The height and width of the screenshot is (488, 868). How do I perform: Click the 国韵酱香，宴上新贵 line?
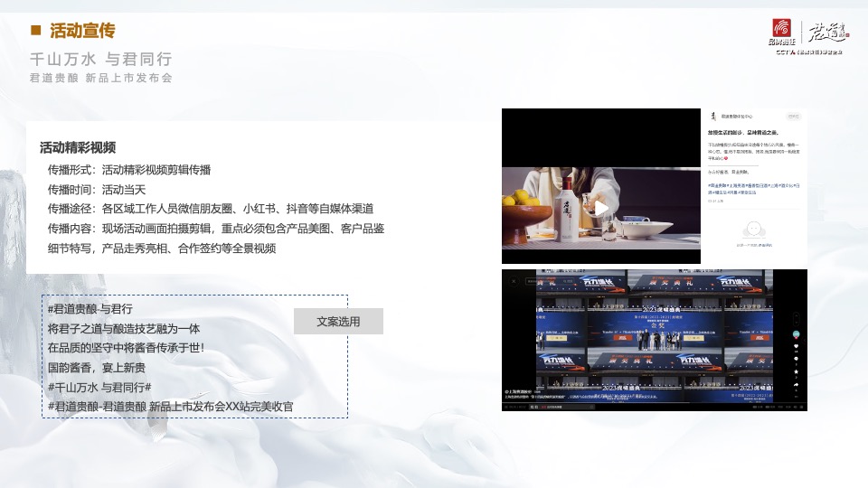coord(97,368)
